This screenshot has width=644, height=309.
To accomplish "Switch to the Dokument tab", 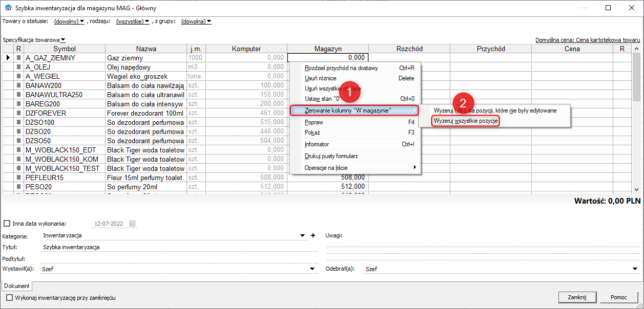I will point(17,286).
